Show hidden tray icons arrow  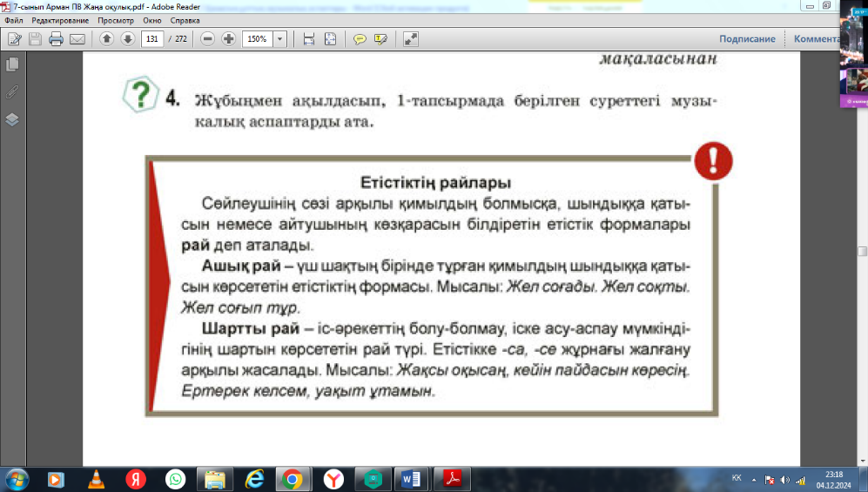click(753, 480)
